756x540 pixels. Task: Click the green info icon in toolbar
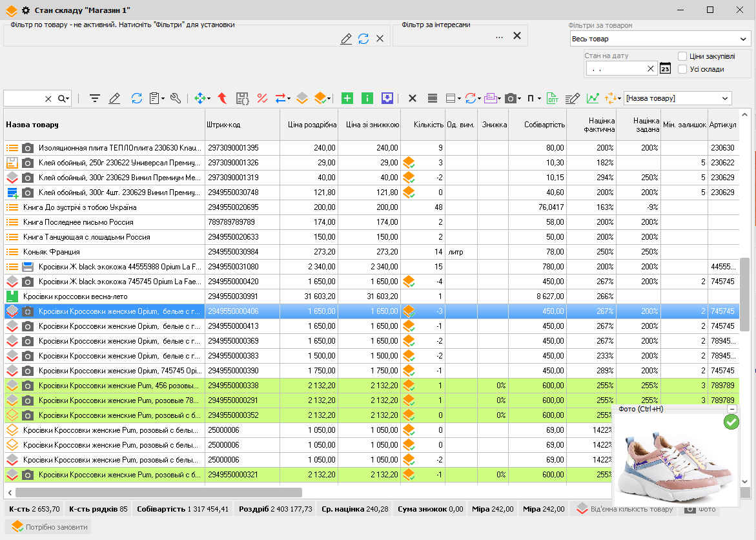pyautogui.click(x=367, y=98)
